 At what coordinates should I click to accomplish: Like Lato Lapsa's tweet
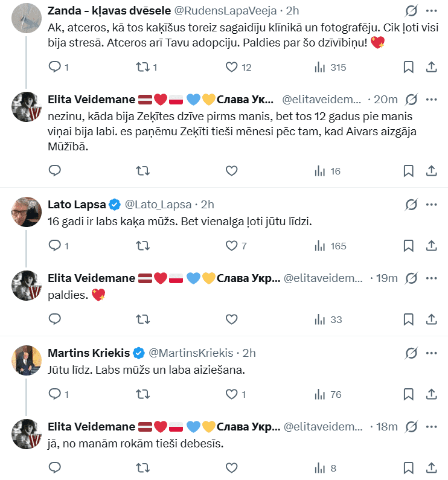click(231, 246)
